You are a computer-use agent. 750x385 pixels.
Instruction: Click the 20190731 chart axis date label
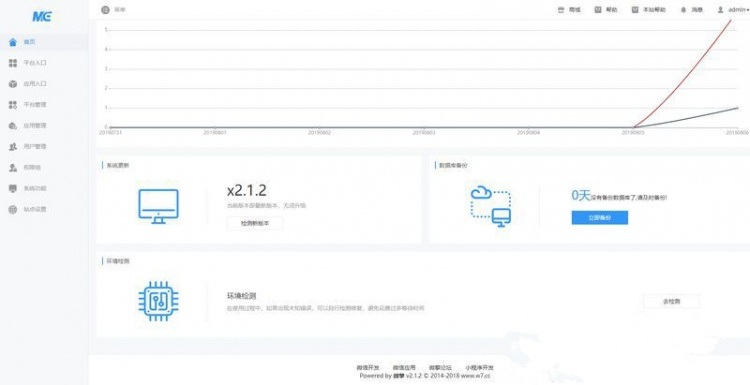[x=110, y=132]
